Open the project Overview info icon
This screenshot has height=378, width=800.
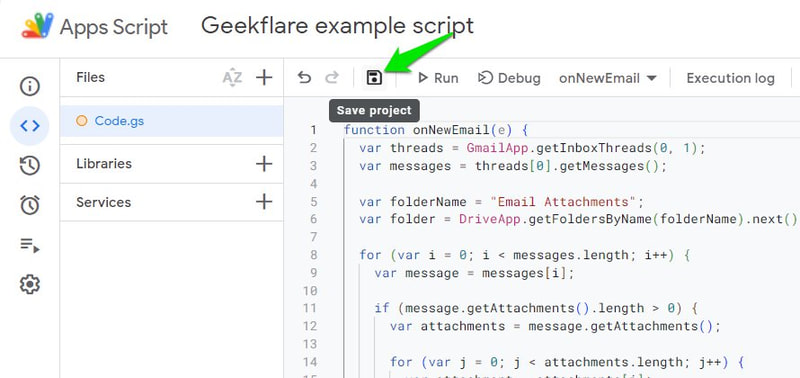pyautogui.click(x=30, y=86)
